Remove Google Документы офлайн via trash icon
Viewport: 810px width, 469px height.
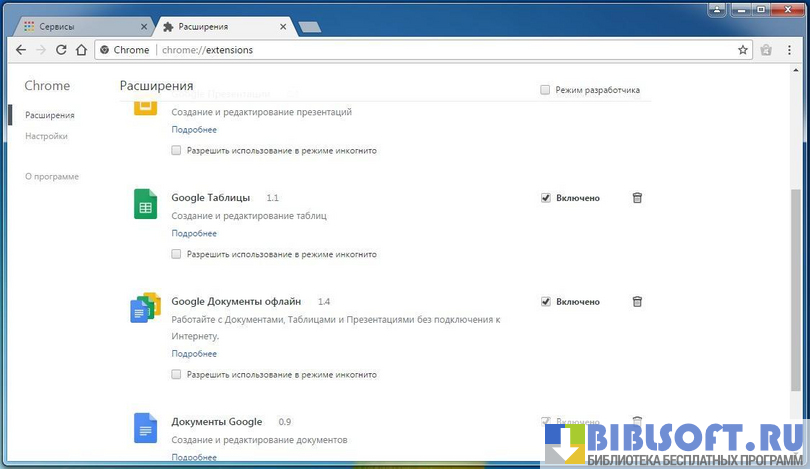tap(637, 302)
